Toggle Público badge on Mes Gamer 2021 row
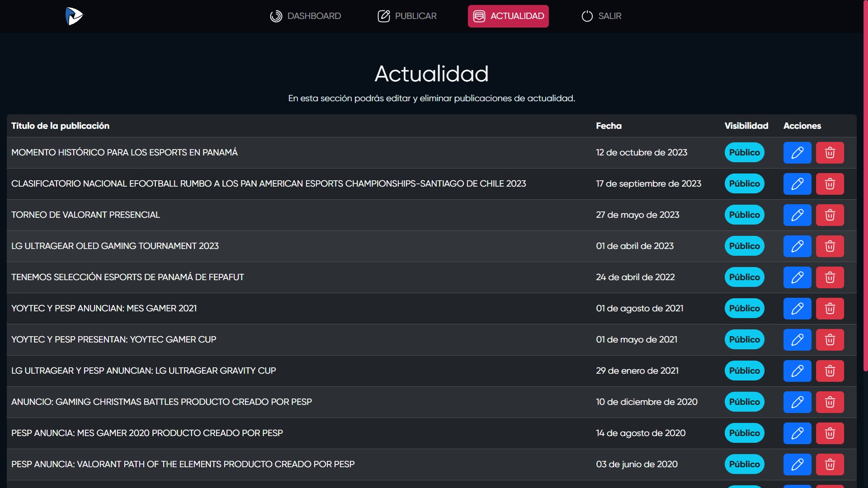The image size is (868, 488). tap(745, 309)
